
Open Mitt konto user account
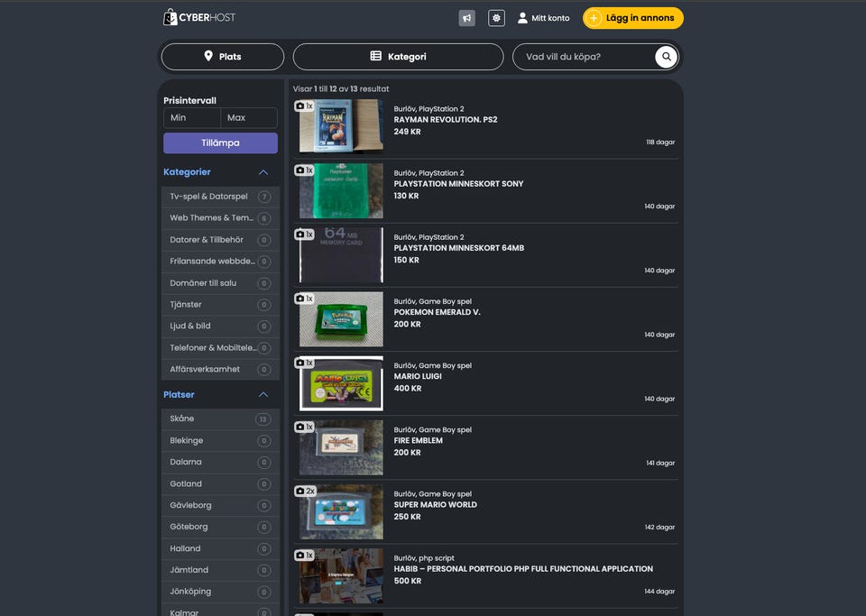pyautogui.click(x=543, y=18)
